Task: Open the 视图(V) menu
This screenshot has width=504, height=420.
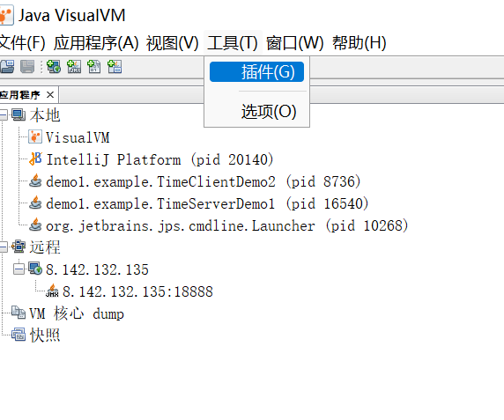Action: pos(173,43)
